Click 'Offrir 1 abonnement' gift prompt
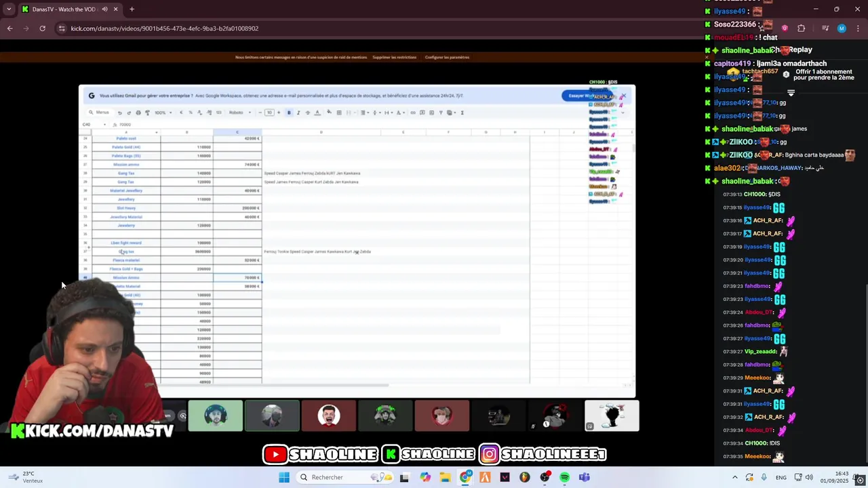The width and height of the screenshot is (868, 488). tap(824, 75)
